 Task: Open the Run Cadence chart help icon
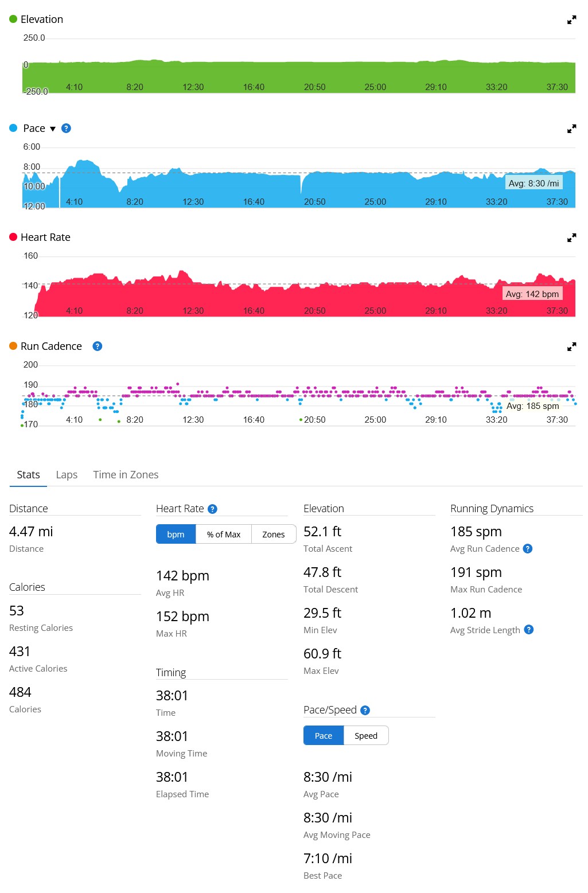pos(98,346)
